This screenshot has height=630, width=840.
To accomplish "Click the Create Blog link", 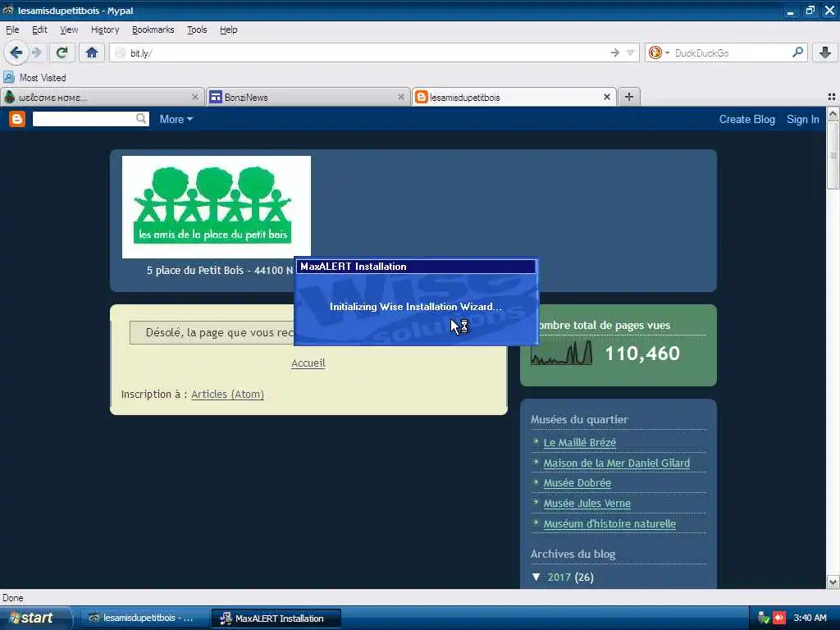I will pyautogui.click(x=746, y=120).
